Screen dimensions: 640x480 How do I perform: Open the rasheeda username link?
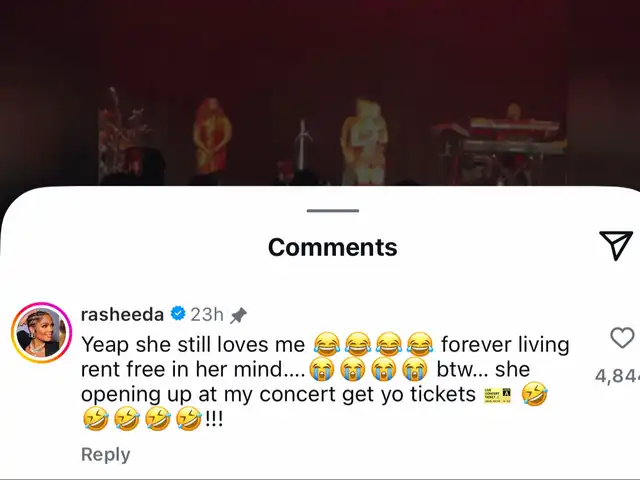click(x=122, y=314)
